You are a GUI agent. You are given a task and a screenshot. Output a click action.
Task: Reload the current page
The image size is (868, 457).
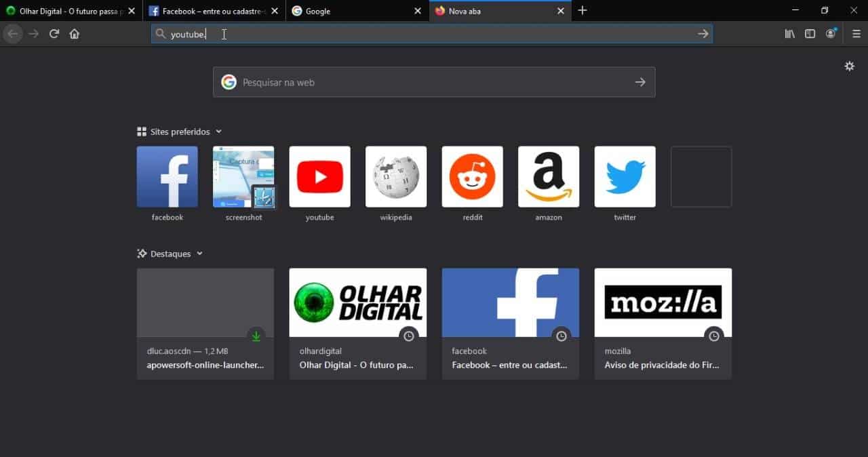point(54,34)
